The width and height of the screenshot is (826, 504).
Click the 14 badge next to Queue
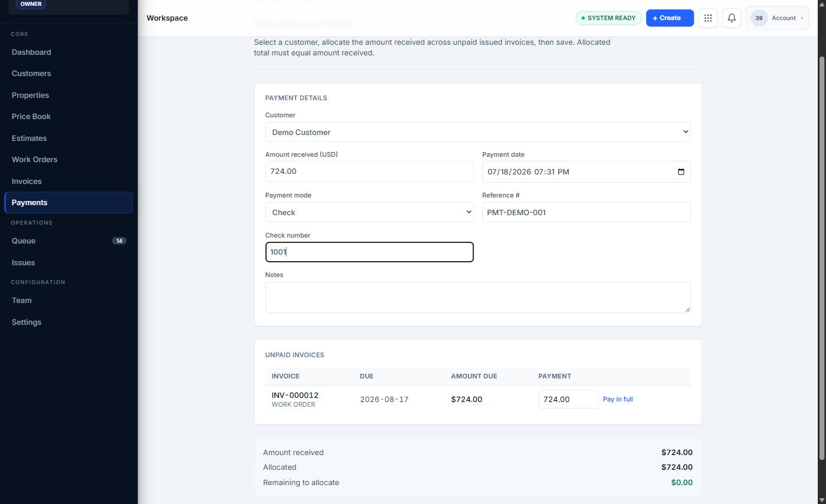point(119,241)
